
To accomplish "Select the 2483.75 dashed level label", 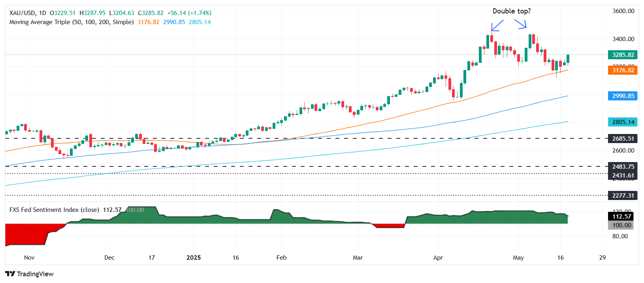I will [x=623, y=167].
